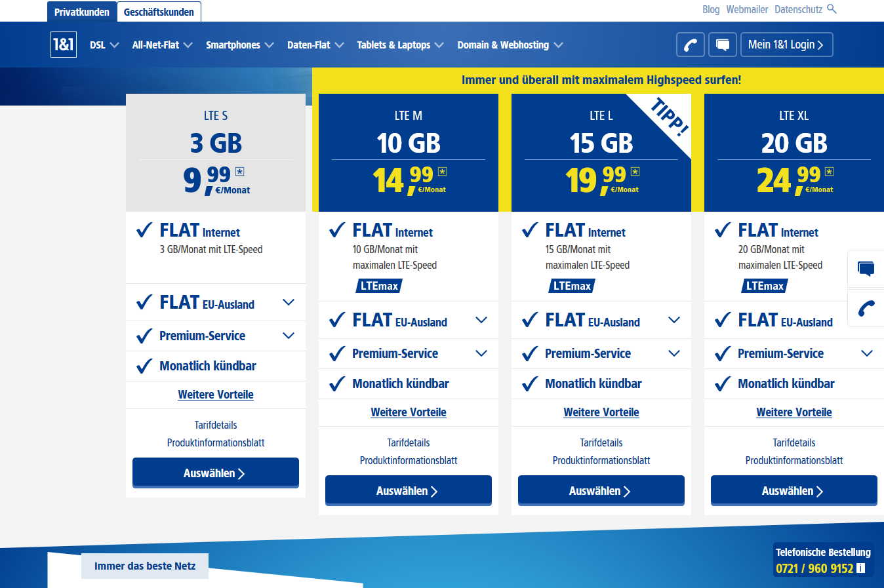
Task: Click the 1&1 logo
Action: coord(63,45)
